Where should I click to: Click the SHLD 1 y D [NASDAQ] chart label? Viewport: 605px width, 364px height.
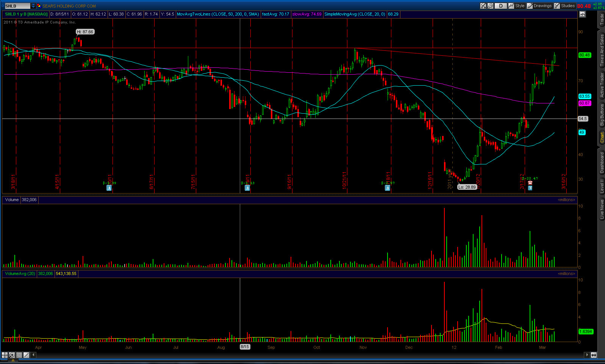pos(26,14)
